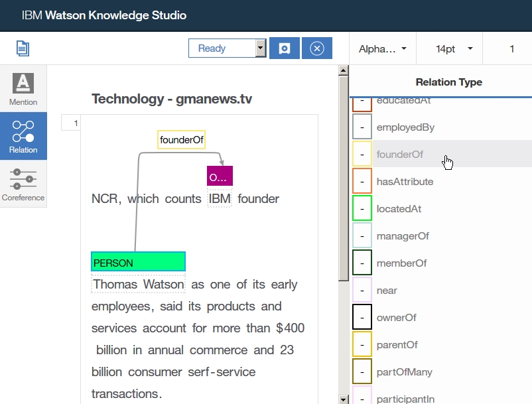The width and height of the screenshot is (532, 404).
Task: Click the Thomas Watson mention text
Action: pos(139,285)
